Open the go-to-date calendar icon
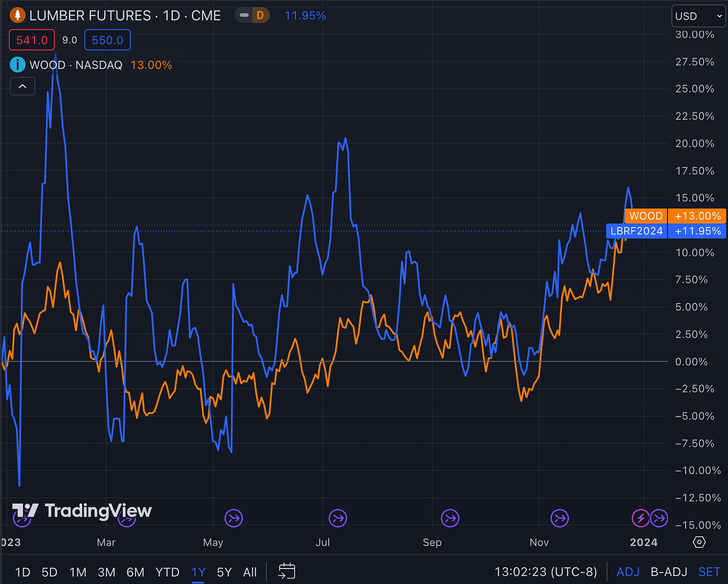Screen dimensions: 728x584 (287, 571)
